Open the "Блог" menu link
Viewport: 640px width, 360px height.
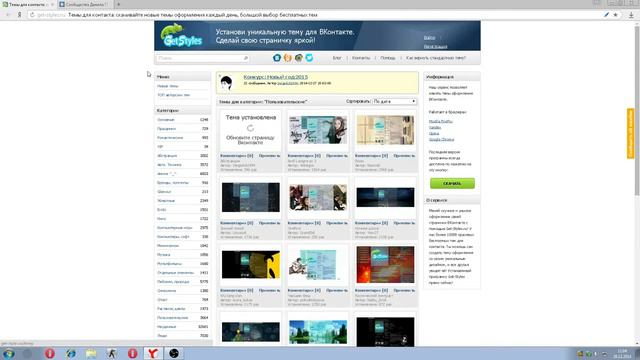coord(337,58)
